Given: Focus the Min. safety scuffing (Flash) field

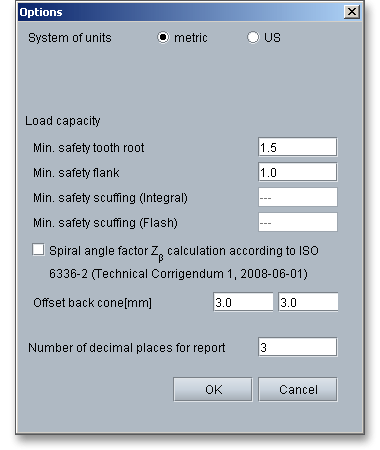Looking at the screenshot, I should coord(298,222).
